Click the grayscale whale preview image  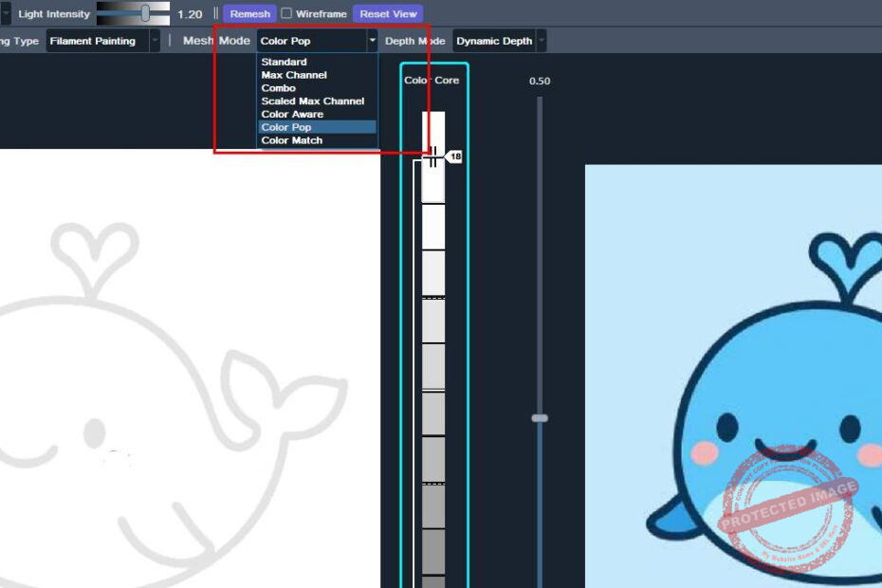[190, 369]
